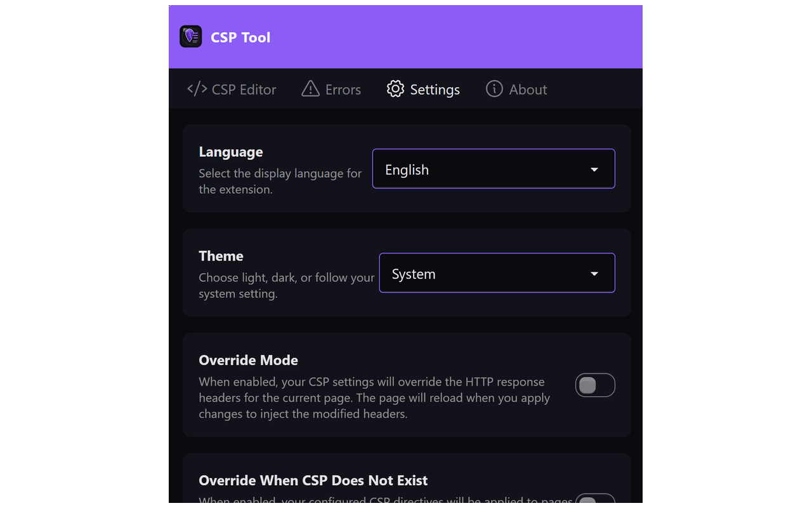Image resolution: width=812 pixels, height=508 pixels.
Task: Click the caret icon in the Language selector
Action: click(x=594, y=169)
